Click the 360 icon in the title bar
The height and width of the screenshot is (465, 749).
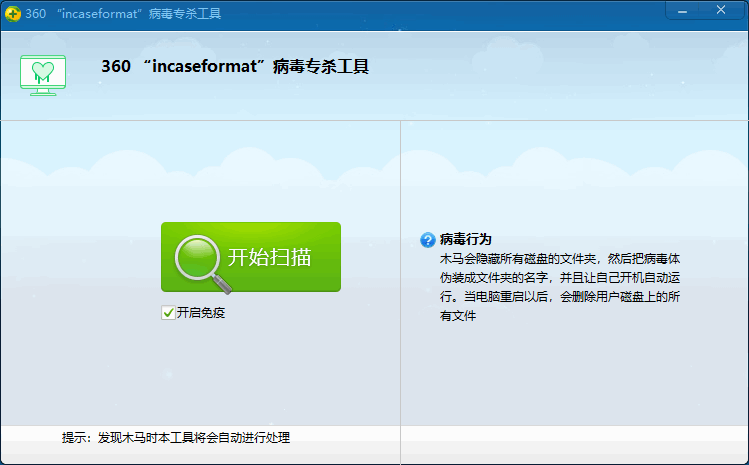(x=13, y=13)
